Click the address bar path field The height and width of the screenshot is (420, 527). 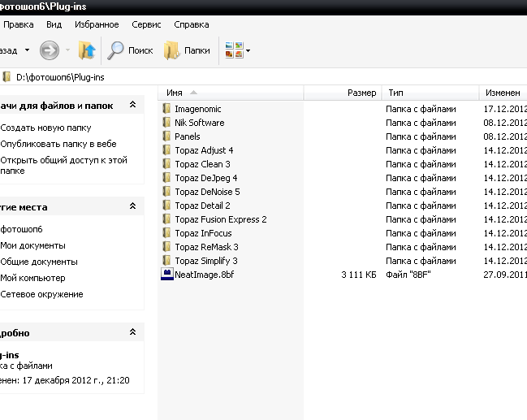click(x=244, y=77)
